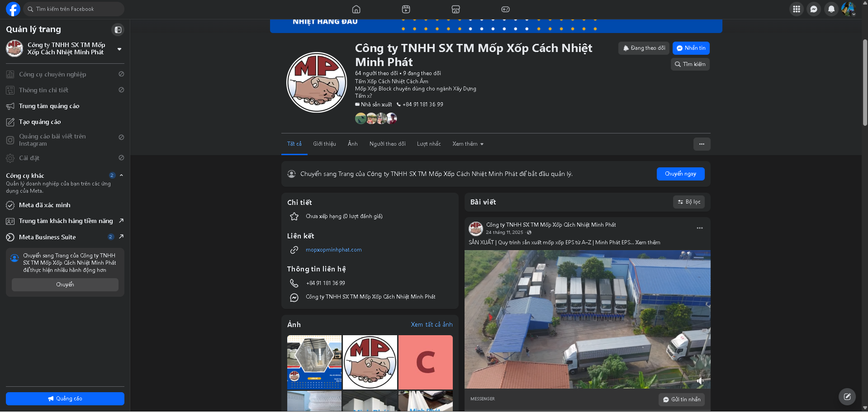Open the Marketplace icon
This screenshot has width=868, height=413.
click(456, 9)
